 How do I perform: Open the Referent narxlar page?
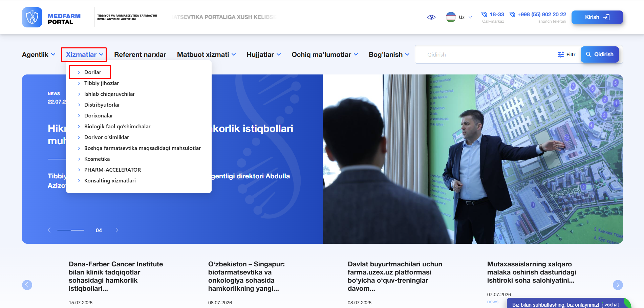[140, 54]
